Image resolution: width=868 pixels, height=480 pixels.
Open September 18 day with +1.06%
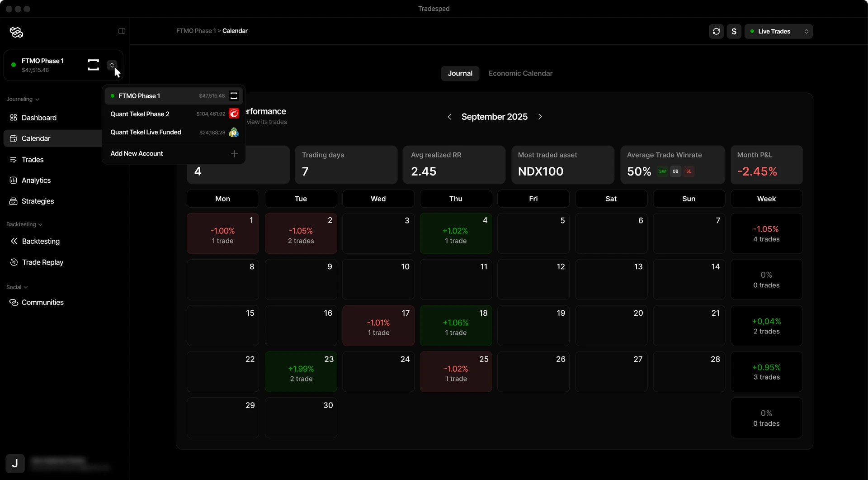point(456,326)
